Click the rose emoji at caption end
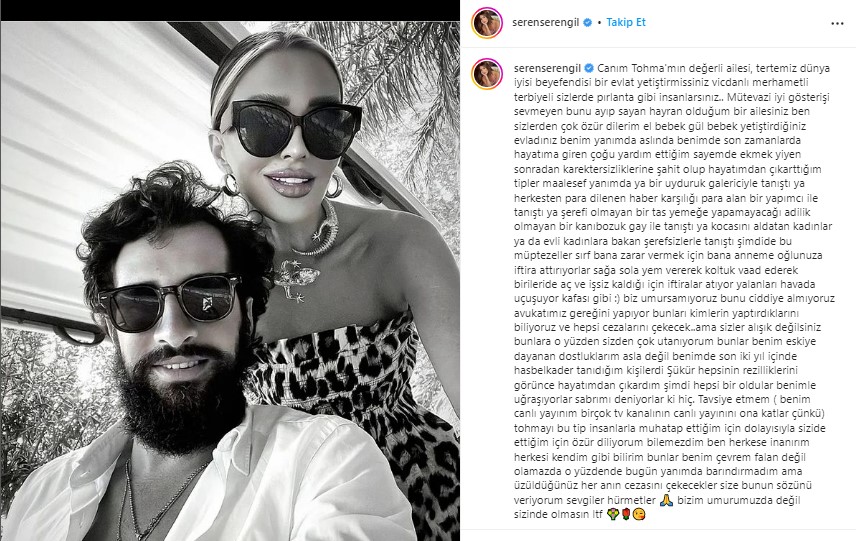856x541 pixels. click(x=626, y=514)
